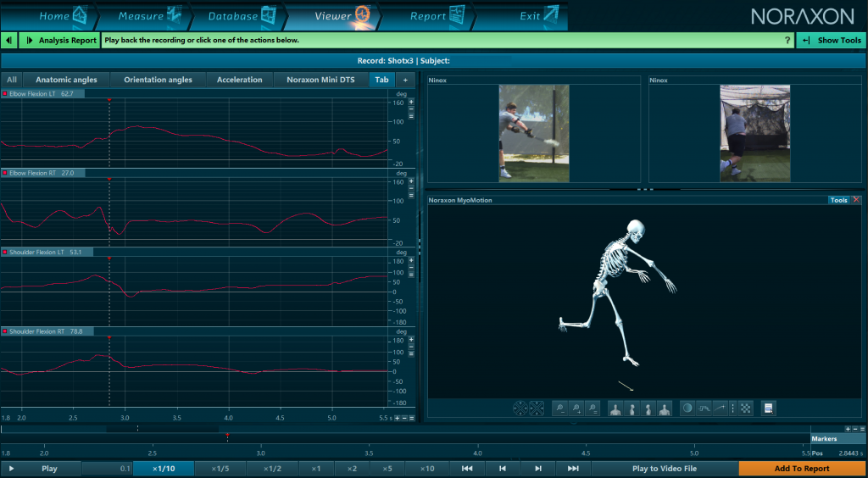Click the second Ninox video thumbnail
This screenshot has height=478, width=868.
[x=755, y=133]
